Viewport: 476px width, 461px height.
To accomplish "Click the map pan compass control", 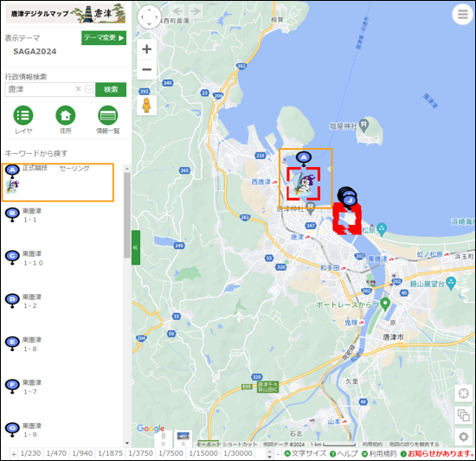I will coord(149,16).
